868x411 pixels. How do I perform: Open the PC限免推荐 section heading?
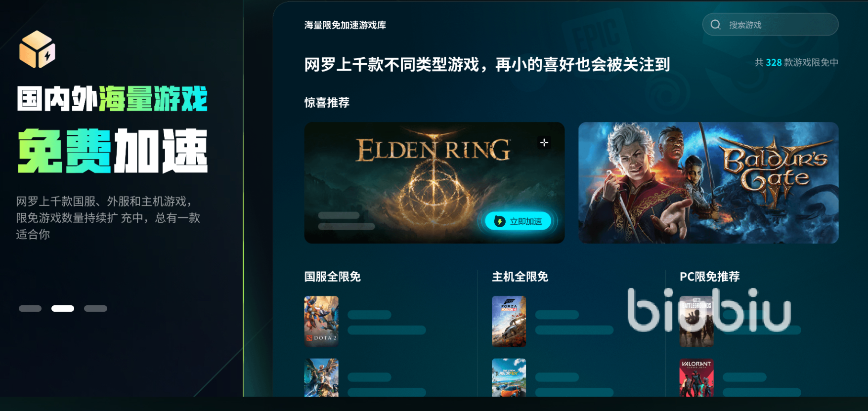[710, 277]
